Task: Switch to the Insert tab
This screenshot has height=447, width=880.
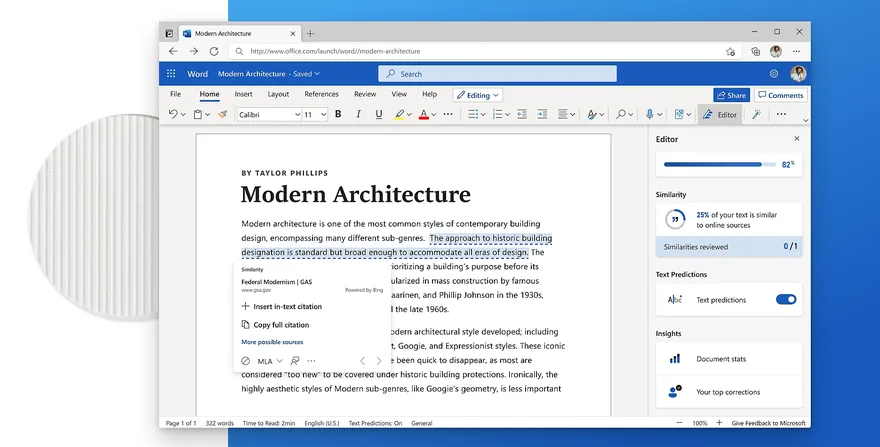Action: (x=243, y=94)
